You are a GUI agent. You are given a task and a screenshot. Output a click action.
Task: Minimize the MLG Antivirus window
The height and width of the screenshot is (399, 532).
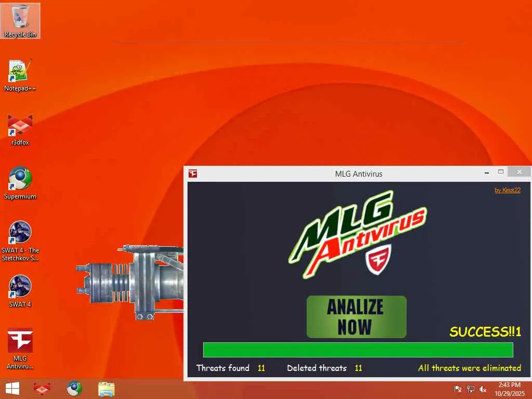[487, 172]
